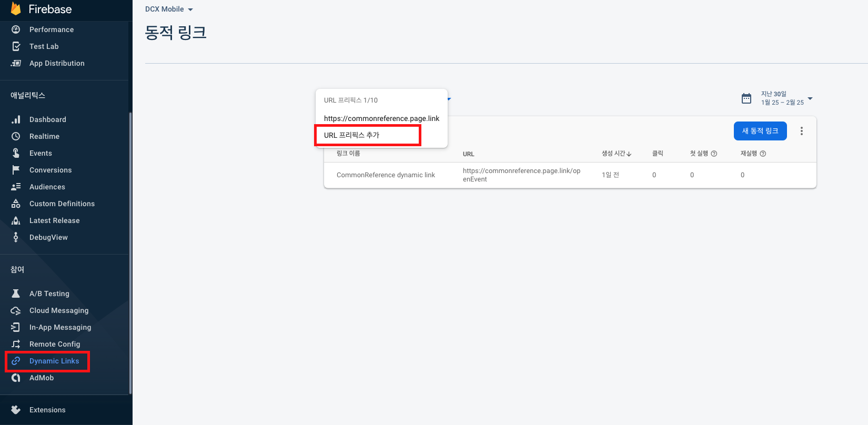Click the Dynamic Links chain icon
The width and height of the screenshot is (868, 425).
16,361
